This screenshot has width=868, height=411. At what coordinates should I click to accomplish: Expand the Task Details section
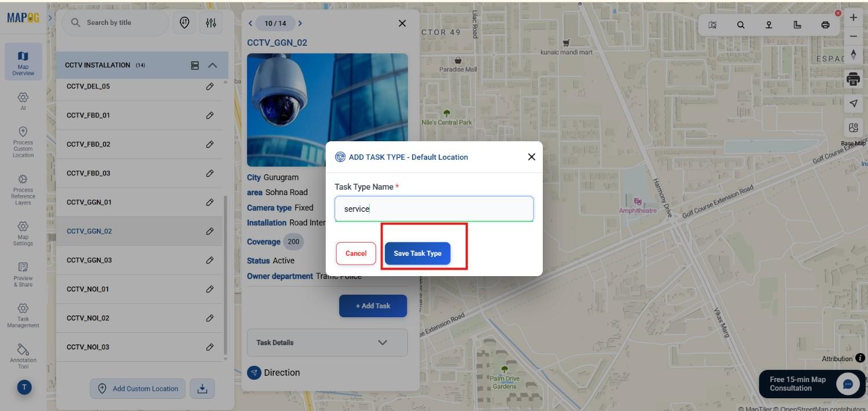click(x=327, y=343)
